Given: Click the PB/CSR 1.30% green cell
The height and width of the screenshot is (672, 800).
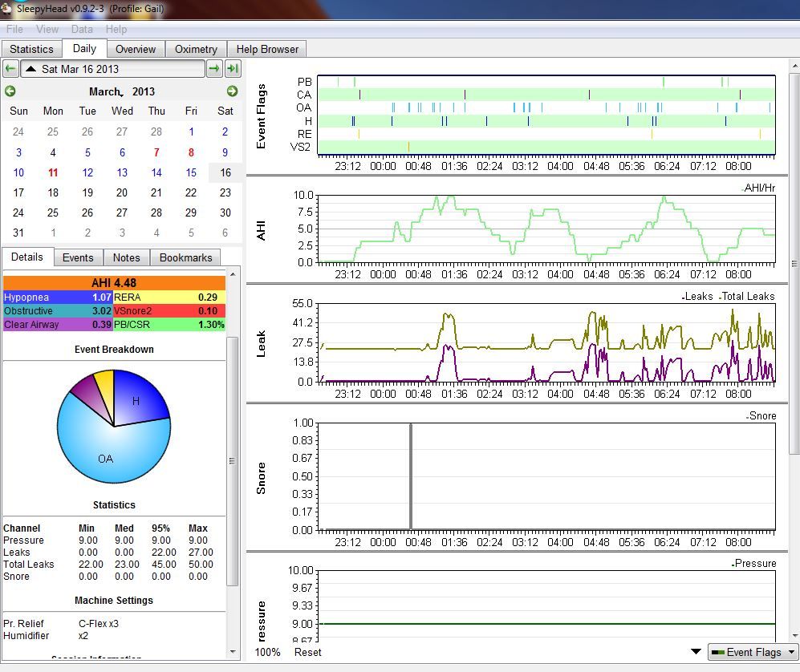Looking at the screenshot, I should pos(169,324).
